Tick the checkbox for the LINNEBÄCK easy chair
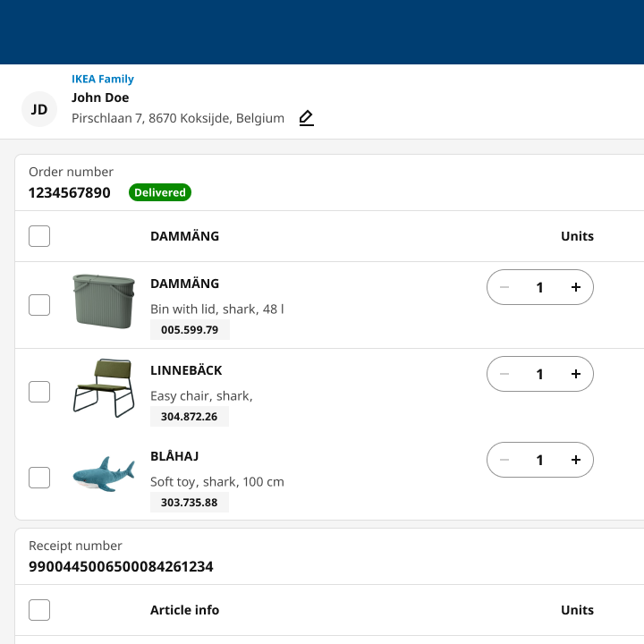 39,392
